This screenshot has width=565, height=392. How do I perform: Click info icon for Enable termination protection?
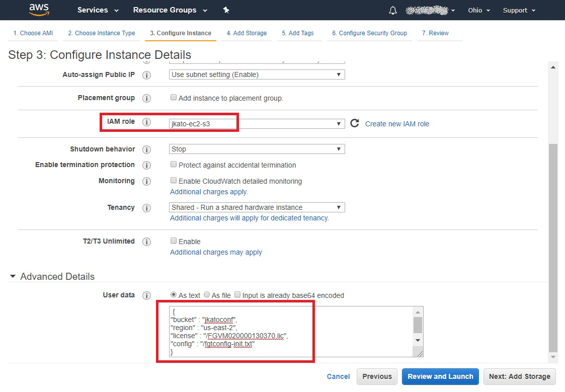[x=146, y=165]
